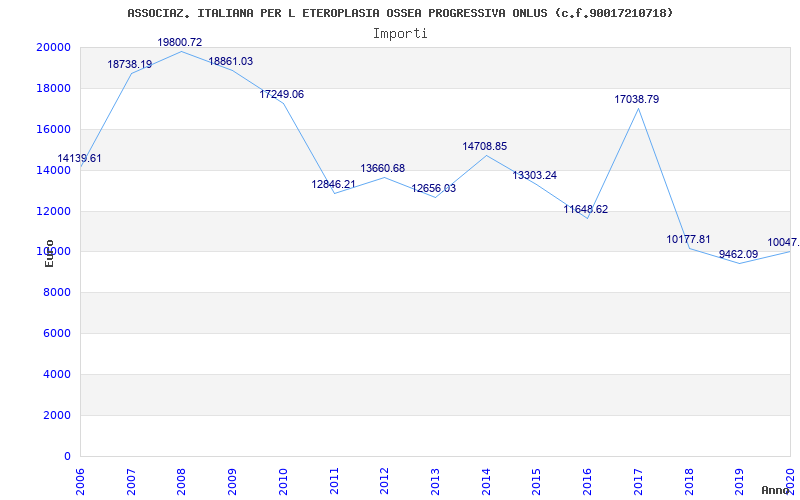Select the 14708.85 value label
Screen dimensions: 800x500
(485, 146)
